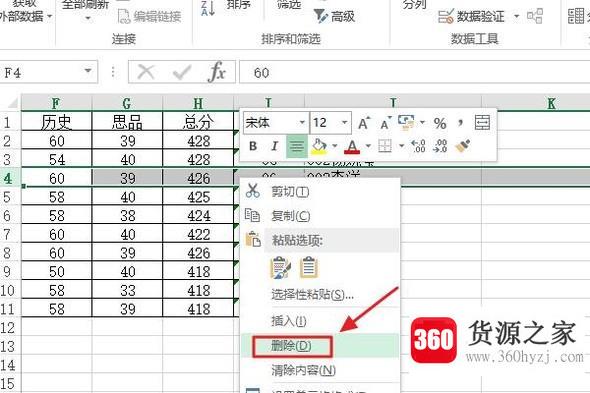Decrease decimal places in mini toolbar

440,146
